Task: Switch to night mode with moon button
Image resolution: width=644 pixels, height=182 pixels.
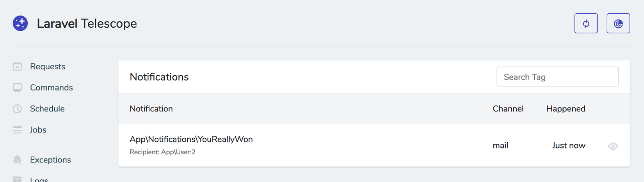Action: pos(618,23)
